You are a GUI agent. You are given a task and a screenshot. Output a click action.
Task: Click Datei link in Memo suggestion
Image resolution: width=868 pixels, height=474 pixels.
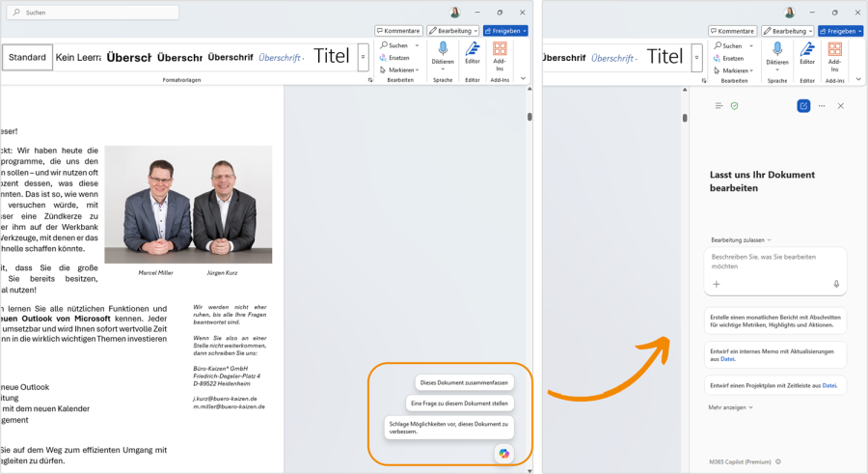[727, 359]
